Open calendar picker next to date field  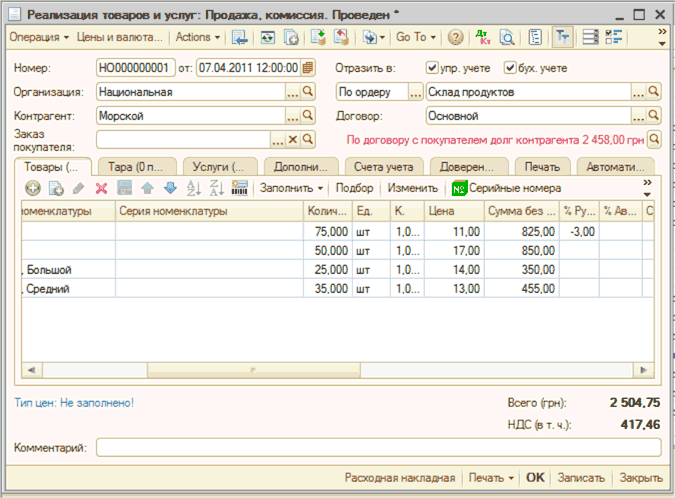308,68
